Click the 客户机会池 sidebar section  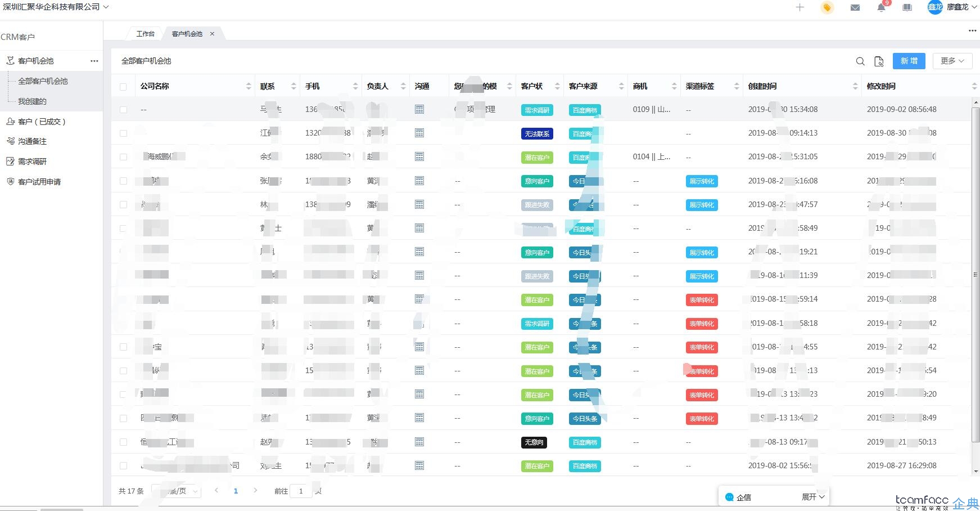(x=36, y=61)
